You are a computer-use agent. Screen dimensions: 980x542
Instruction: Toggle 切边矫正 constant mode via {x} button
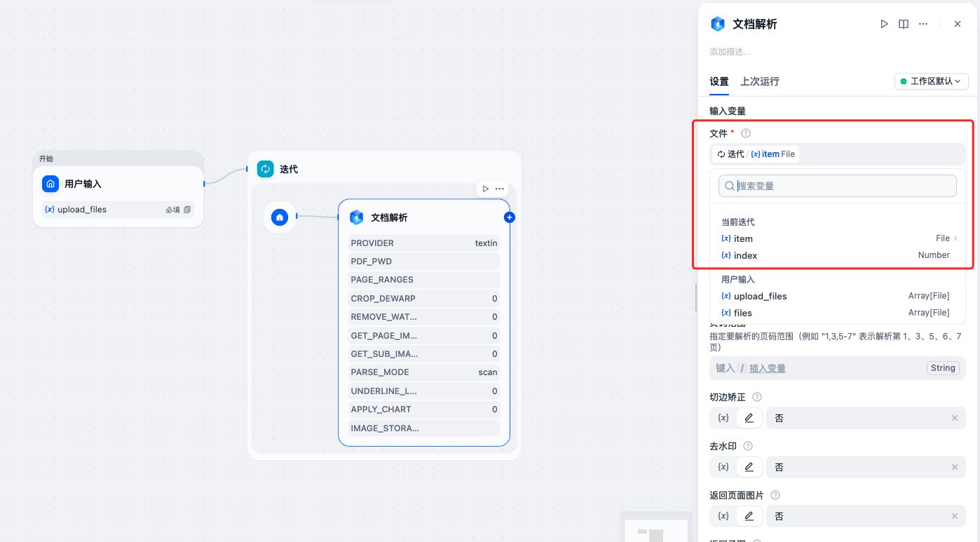tap(723, 417)
